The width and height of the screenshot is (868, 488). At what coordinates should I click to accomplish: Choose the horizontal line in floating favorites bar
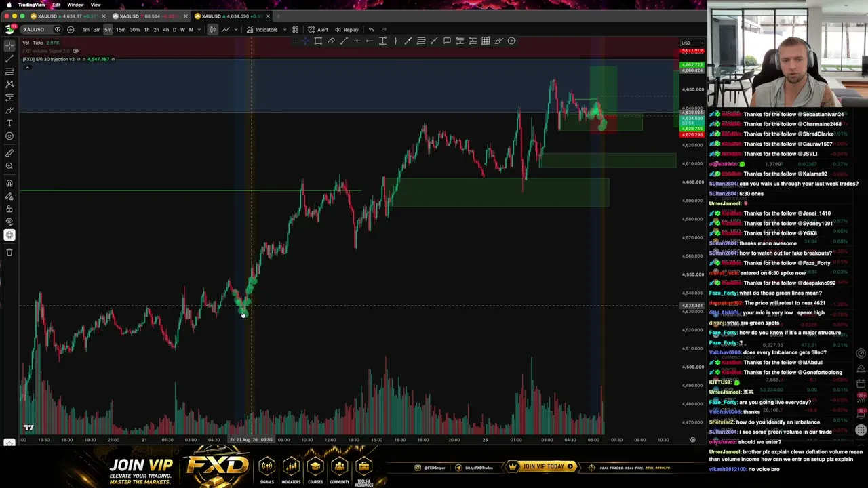357,41
